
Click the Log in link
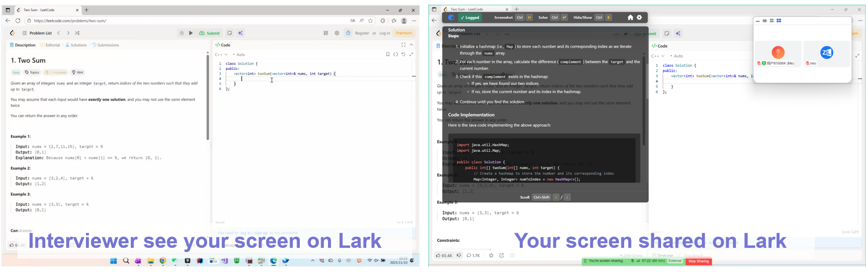(x=384, y=33)
